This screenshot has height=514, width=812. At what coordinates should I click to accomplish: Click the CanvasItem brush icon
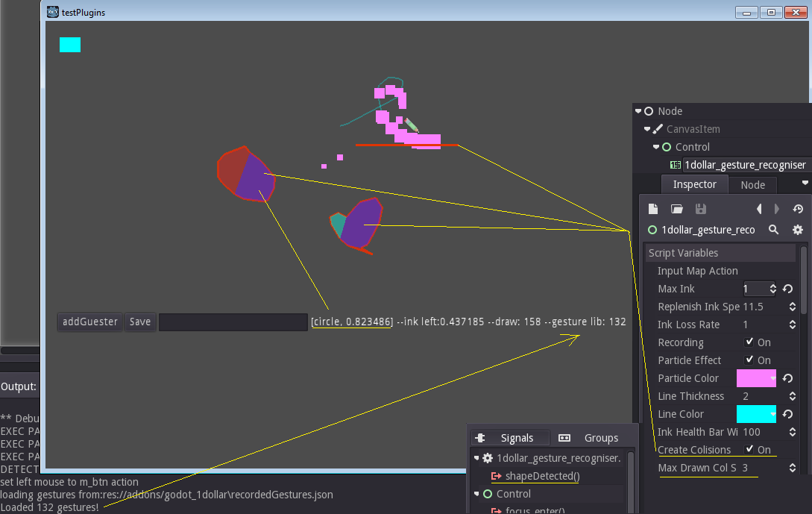pos(658,129)
